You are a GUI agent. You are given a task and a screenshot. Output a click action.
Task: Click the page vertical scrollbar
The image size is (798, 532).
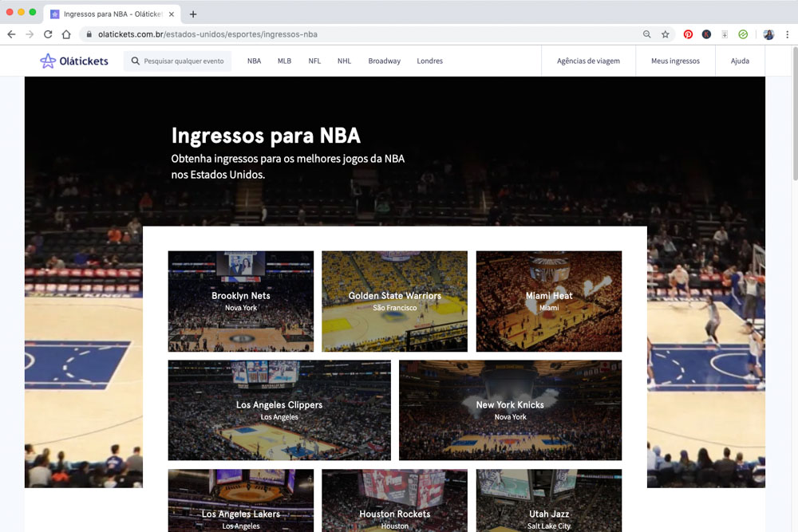[795, 113]
